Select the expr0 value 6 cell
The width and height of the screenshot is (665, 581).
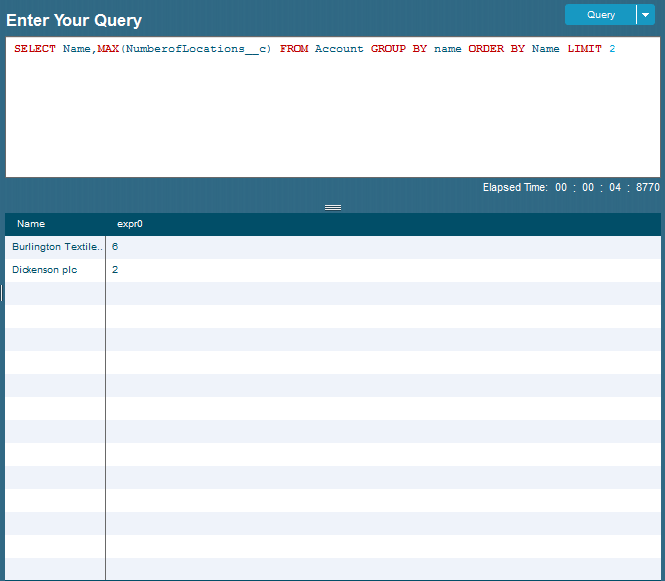pos(383,247)
